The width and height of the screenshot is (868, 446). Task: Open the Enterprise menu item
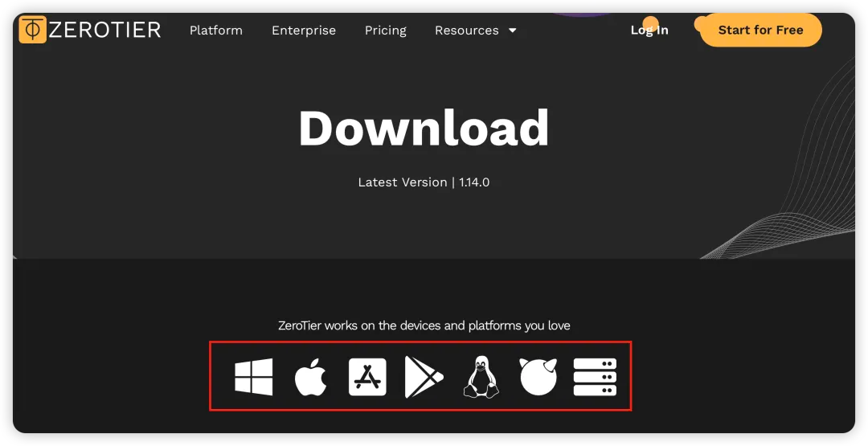point(304,31)
